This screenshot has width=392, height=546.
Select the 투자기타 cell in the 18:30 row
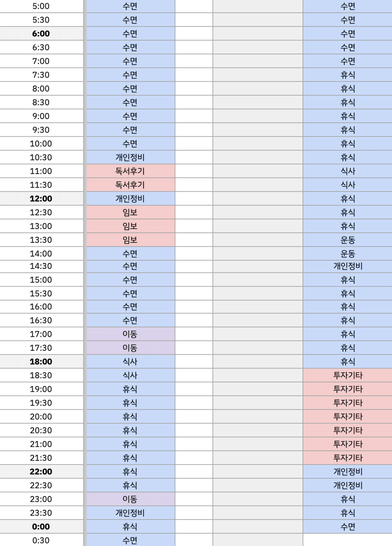point(347,375)
